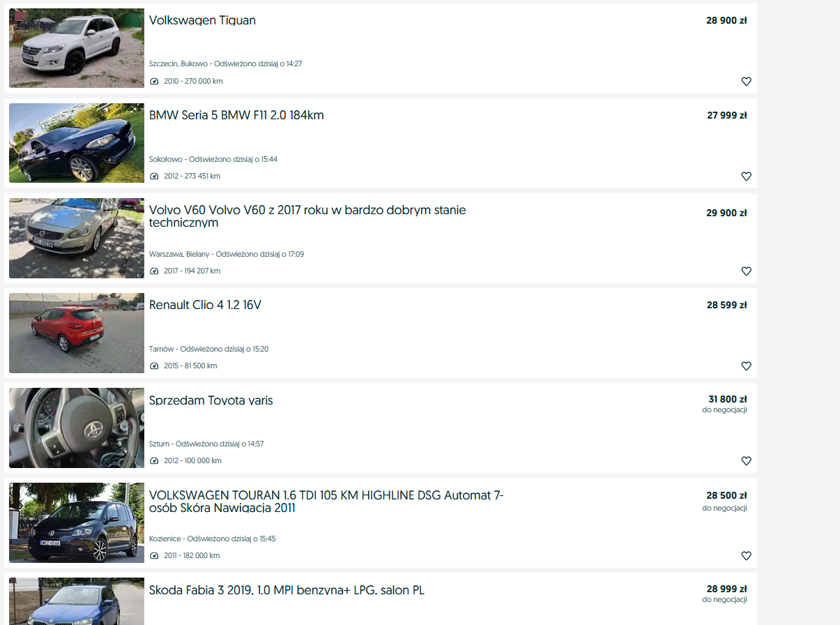
Task: Click text 2011 - 182 000 km
Action: click(x=192, y=556)
